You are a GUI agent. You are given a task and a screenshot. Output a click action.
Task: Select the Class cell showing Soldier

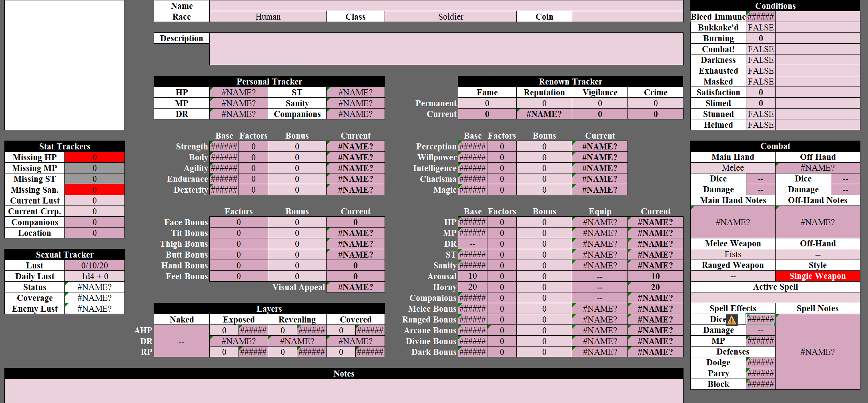tap(451, 16)
